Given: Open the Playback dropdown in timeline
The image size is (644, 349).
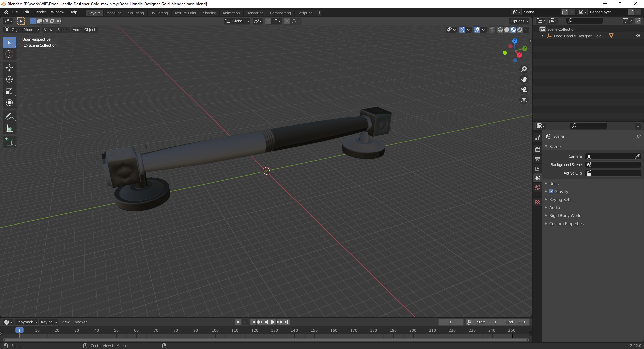Looking at the screenshot, I should pos(27,322).
